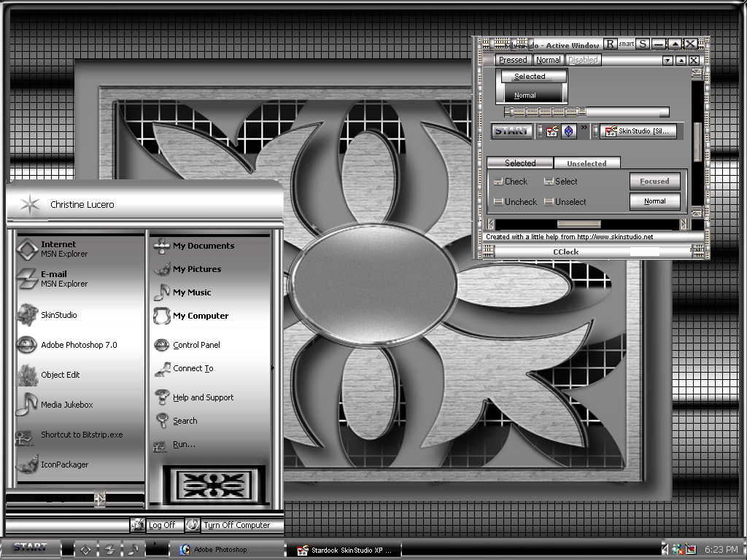Toggle the Uncheck checkbox
This screenshot has width=747, height=560.
pos(498,201)
